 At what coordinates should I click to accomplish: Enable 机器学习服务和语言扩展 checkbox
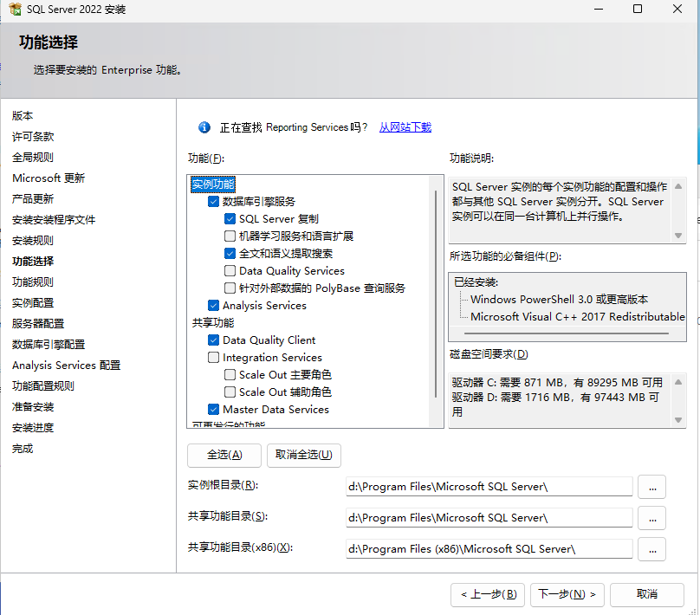click(x=230, y=236)
